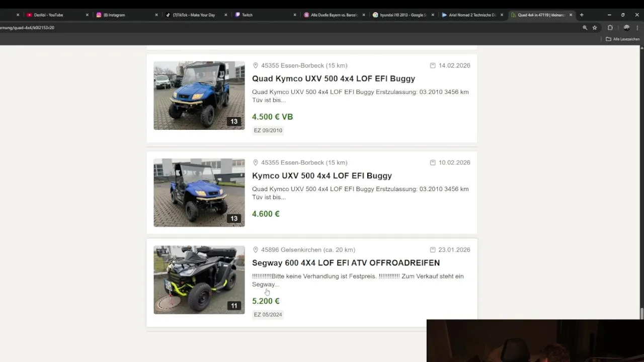Click the zoom magnifier icon in address bar
644x362 pixels.
(585, 28)
